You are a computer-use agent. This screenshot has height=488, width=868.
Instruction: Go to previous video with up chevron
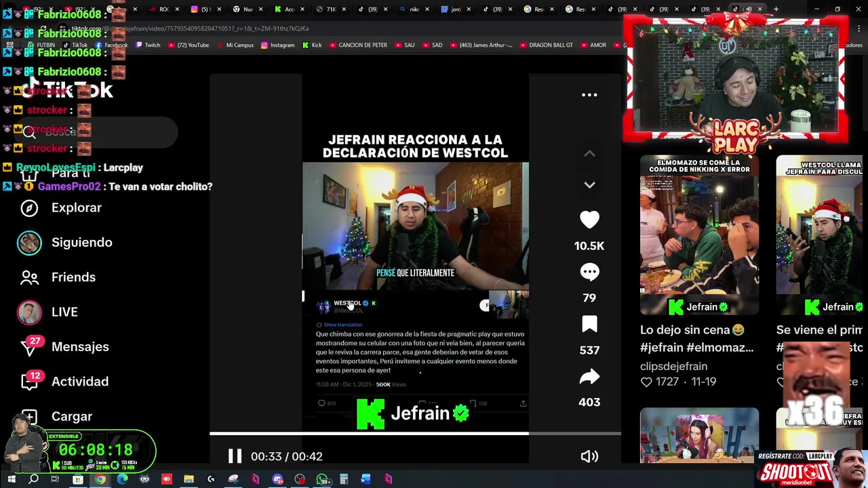point(589,154)
